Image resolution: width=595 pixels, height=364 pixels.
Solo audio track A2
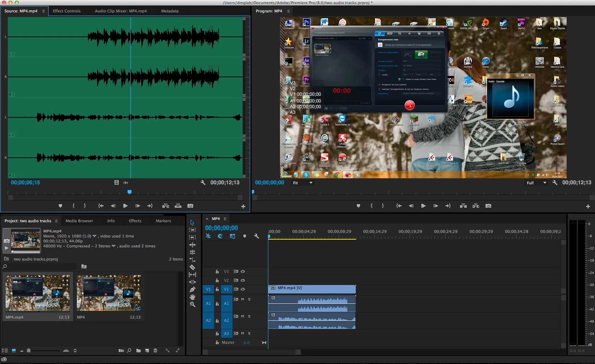click(x=249, y=316)
